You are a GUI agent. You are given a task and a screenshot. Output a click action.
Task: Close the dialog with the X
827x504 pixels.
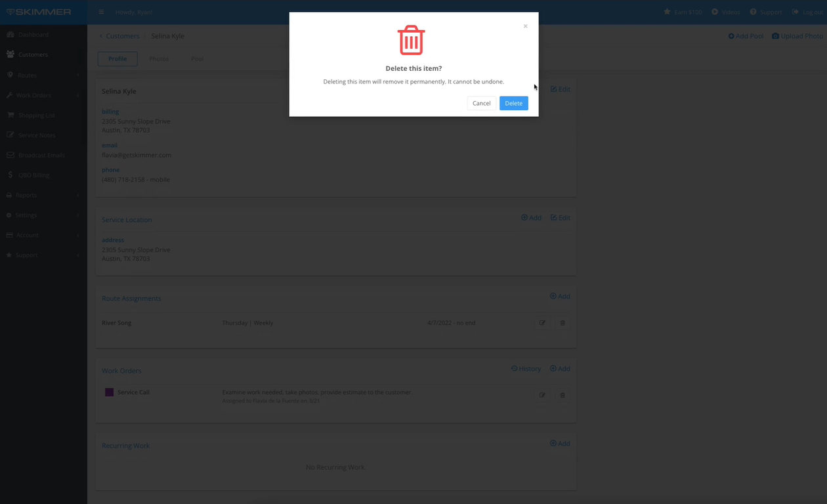(x=525, y=26)
